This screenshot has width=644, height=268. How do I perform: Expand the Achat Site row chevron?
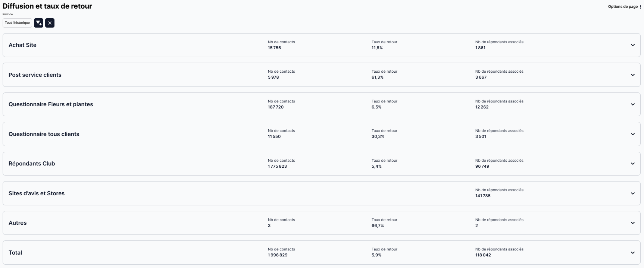(632, 45)
